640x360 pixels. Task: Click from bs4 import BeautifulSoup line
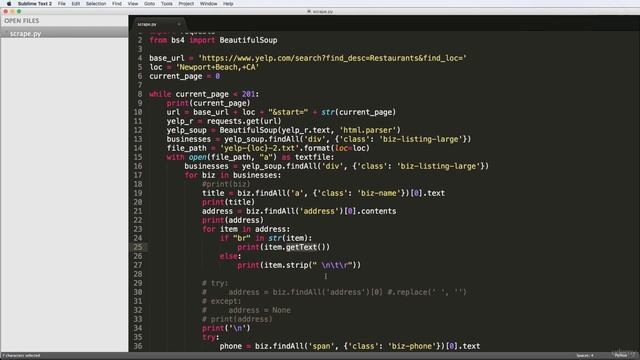(213, 40)
